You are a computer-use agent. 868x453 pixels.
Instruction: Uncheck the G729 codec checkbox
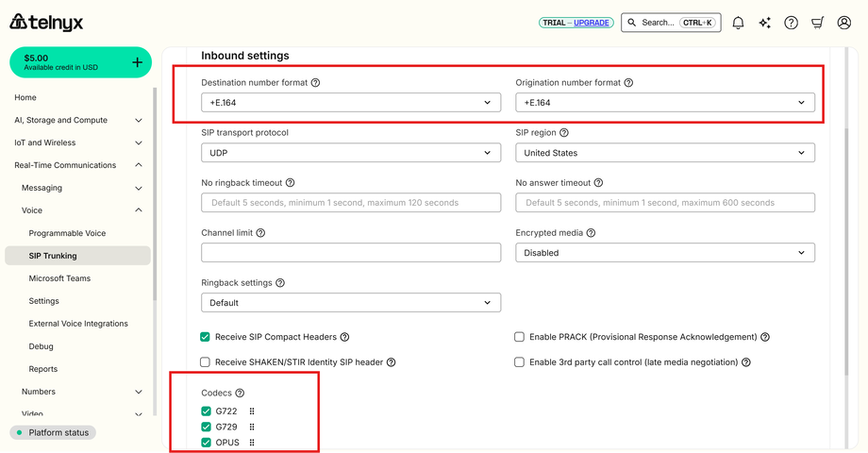tap(207, 428)
